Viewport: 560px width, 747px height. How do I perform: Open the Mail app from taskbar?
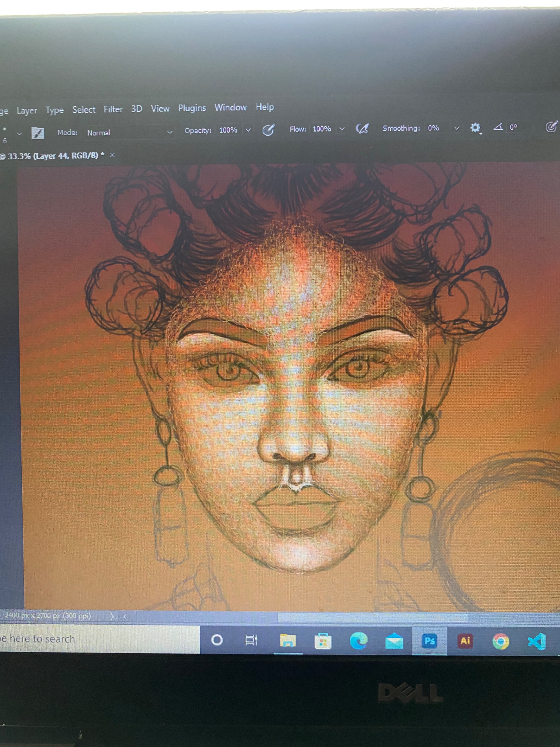tap(394, 641)
